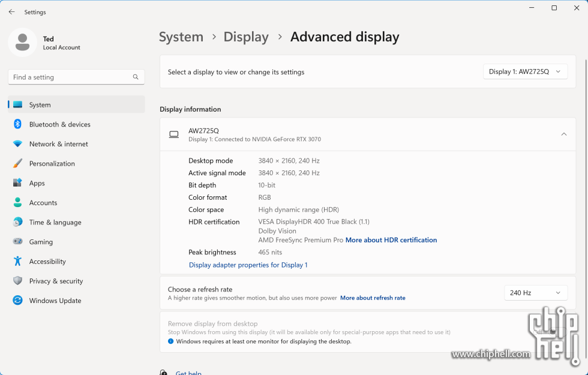The height and width of the screenshot is (375, 588).
Task: Click the Privacy shield icon
Action: point(17,281)
